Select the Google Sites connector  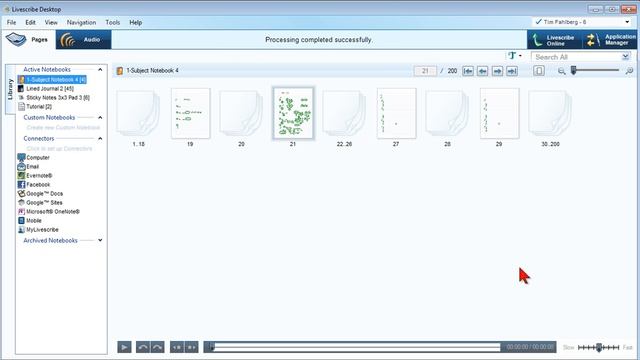[x=40, y=202]
